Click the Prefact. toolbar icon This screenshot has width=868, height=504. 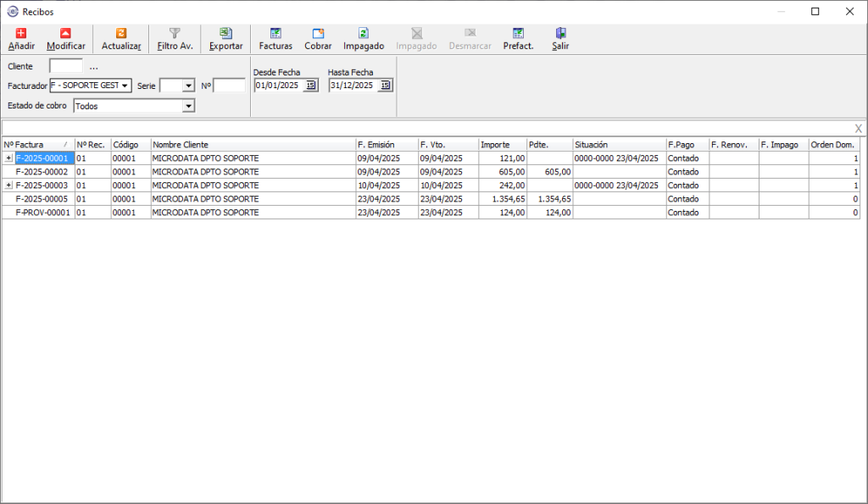[x=518, y=34]
